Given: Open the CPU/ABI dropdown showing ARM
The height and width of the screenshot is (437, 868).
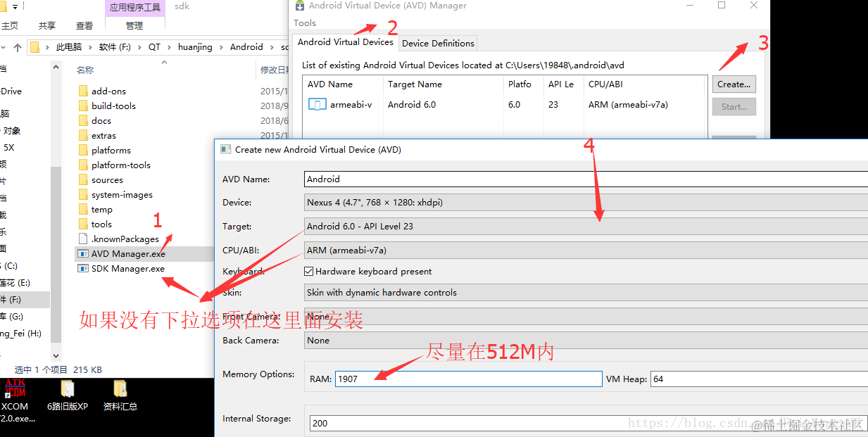Looking at the screenshot, I should point(586,250).
